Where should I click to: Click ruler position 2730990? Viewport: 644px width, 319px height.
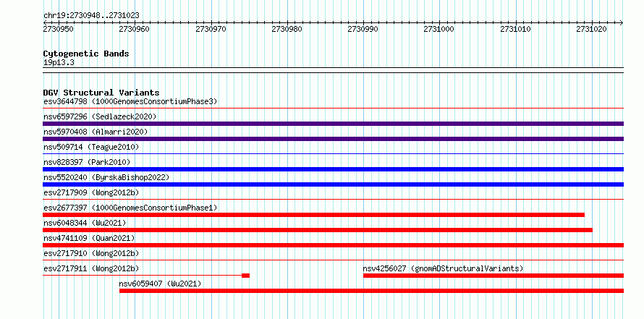pos(363,29)
